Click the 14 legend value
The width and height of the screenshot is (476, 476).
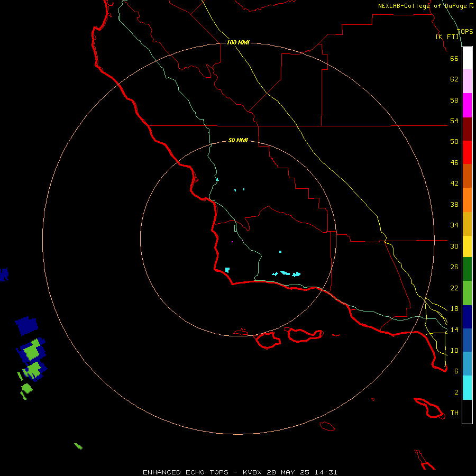454,329
